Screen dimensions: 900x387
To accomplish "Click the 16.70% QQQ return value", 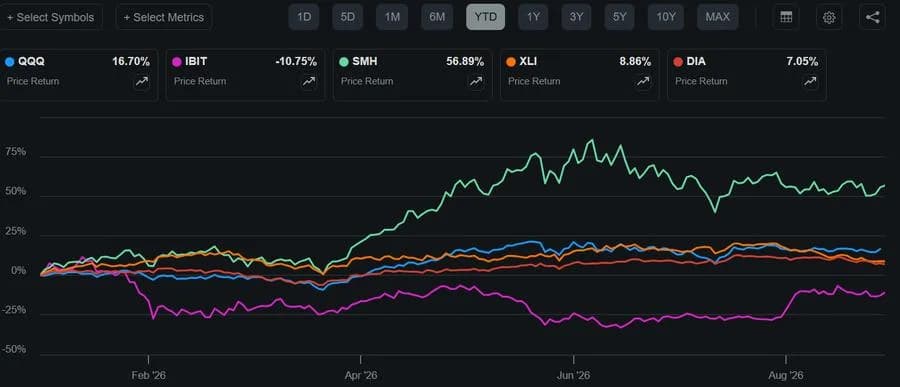I will [131, 62].
